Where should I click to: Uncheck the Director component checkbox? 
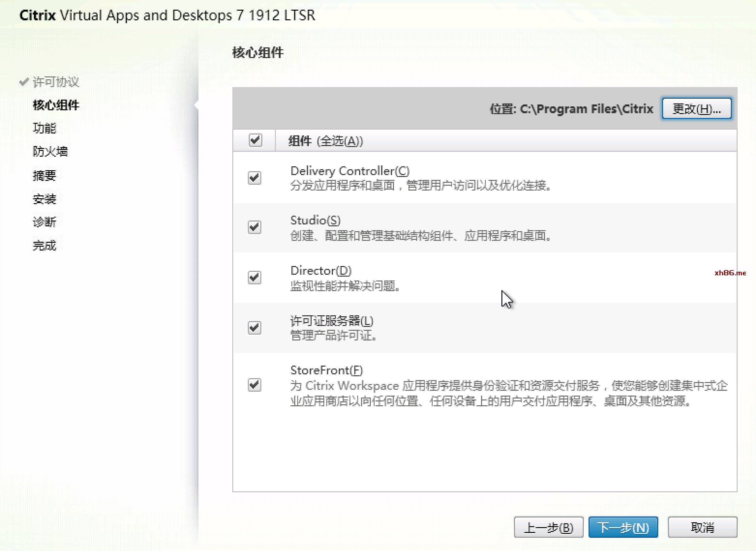point(254,277)
